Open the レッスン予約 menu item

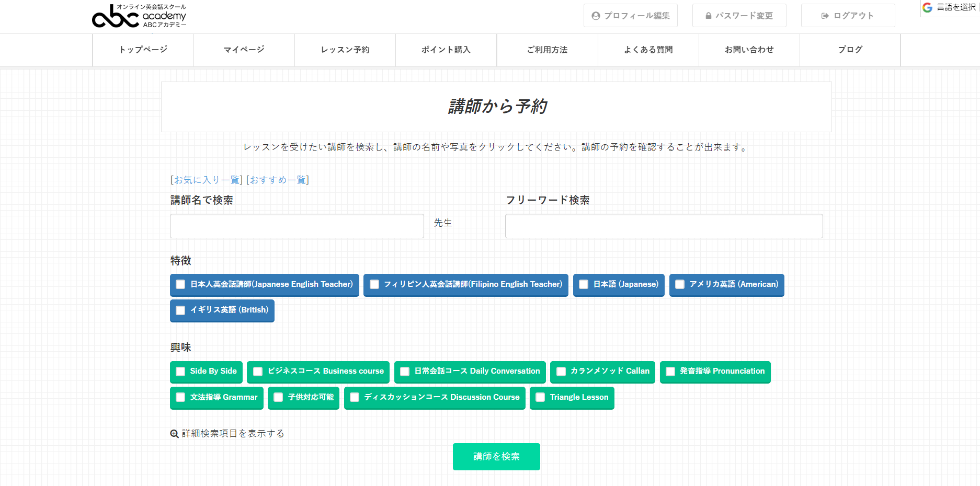[x=345, y=50]
